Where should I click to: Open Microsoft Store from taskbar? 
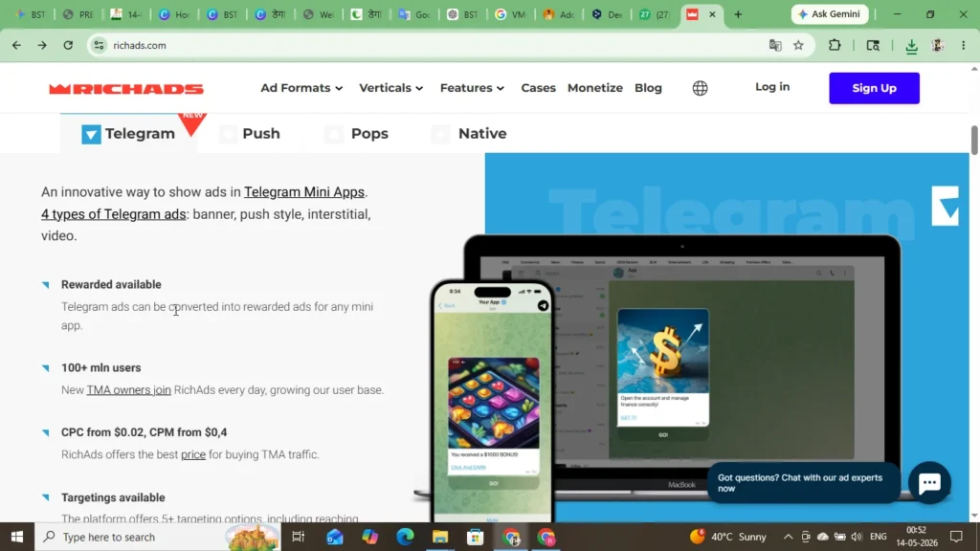click(x=475, y=537)
